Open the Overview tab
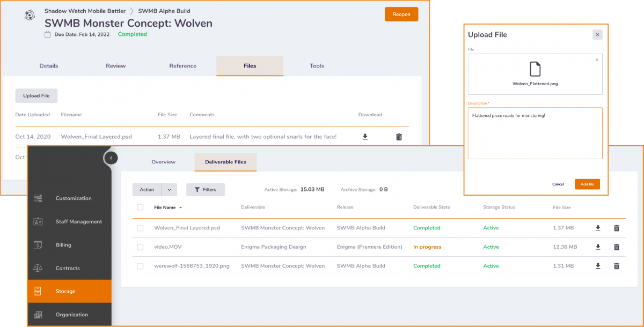Screen dimensions: 644x327 [163, 162]
